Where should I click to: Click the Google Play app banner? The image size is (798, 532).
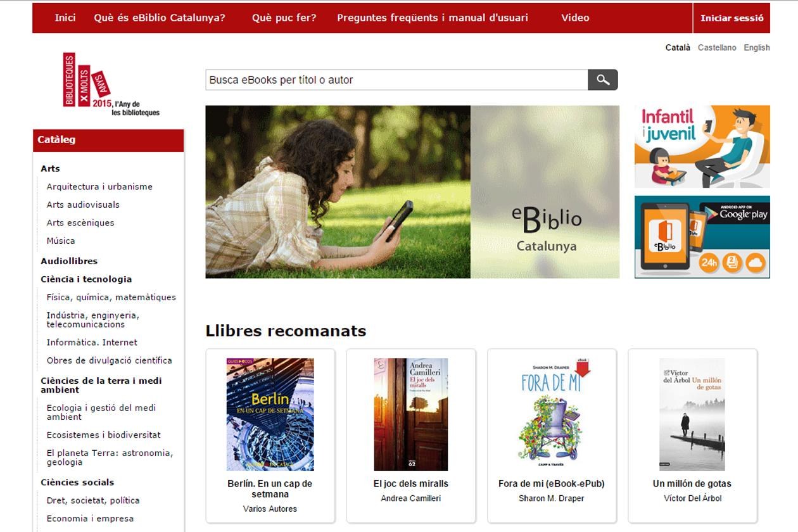coord(702,237)
